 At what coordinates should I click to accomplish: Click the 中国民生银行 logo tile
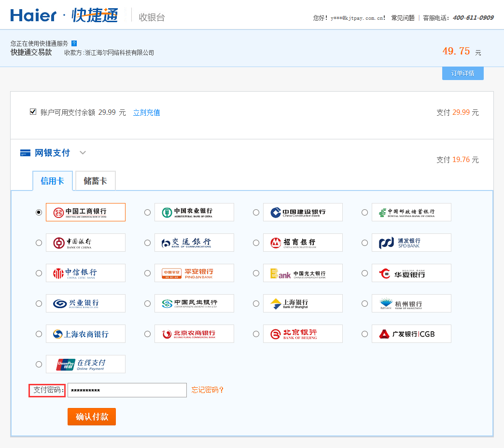coord(194,303)
